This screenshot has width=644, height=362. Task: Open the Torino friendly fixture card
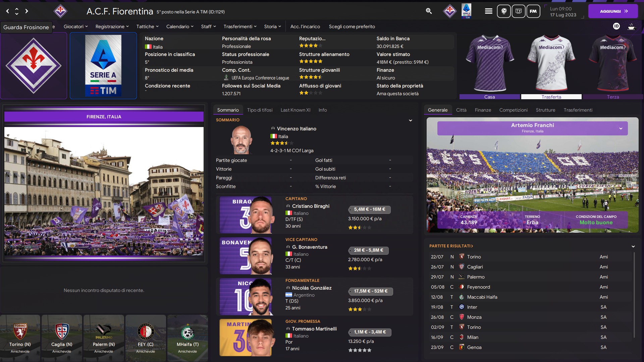[20, 338]
